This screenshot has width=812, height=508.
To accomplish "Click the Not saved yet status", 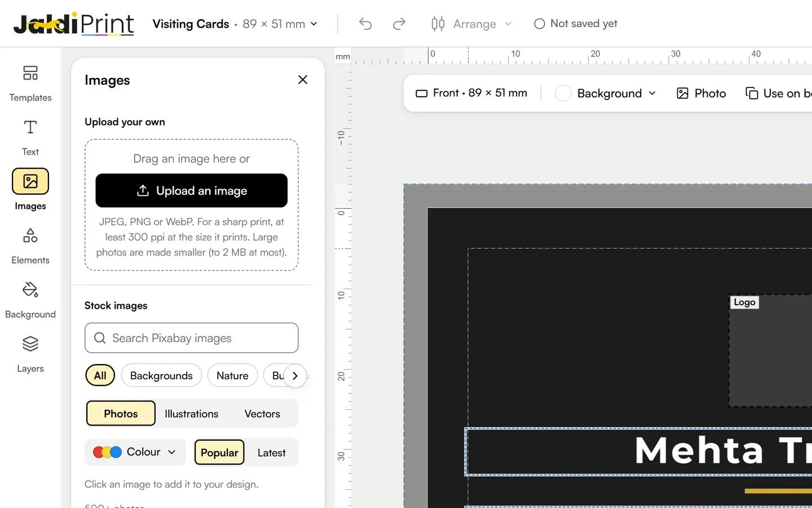I will pos(576,24).
